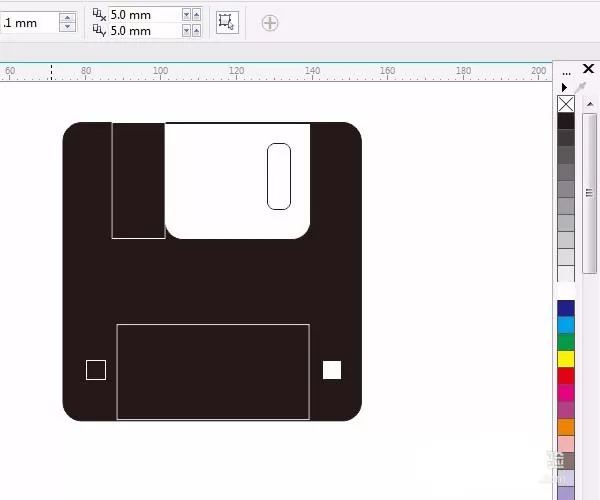Select the small white square on disk
This screenshot has width=600, height=500.
(332, 370)
